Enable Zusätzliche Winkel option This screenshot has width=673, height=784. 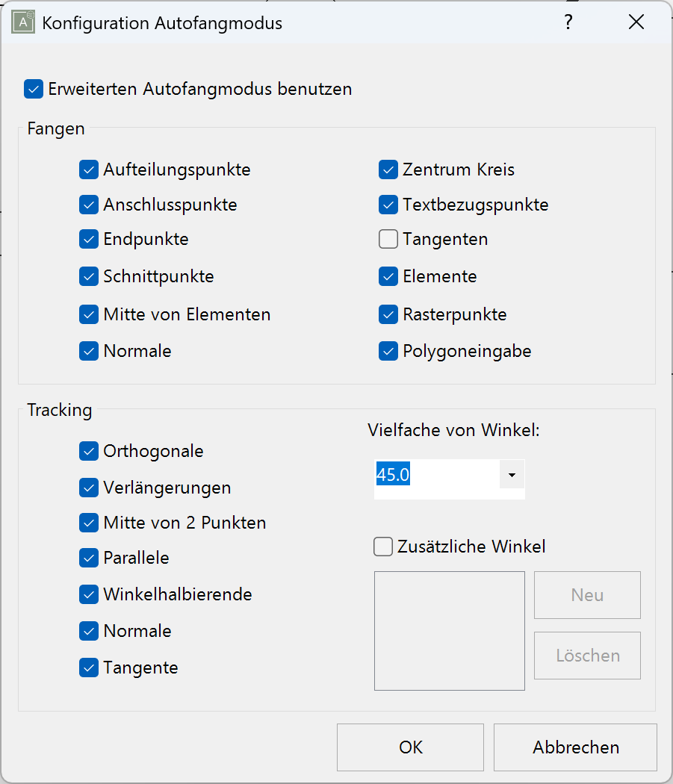pos(382,547)
